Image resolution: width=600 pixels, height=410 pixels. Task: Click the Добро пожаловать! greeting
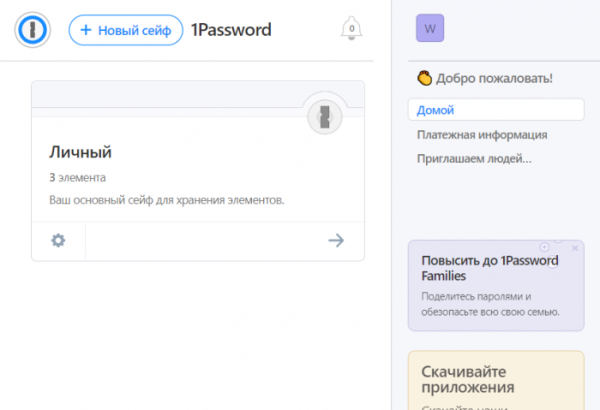[x=494, y=78]
